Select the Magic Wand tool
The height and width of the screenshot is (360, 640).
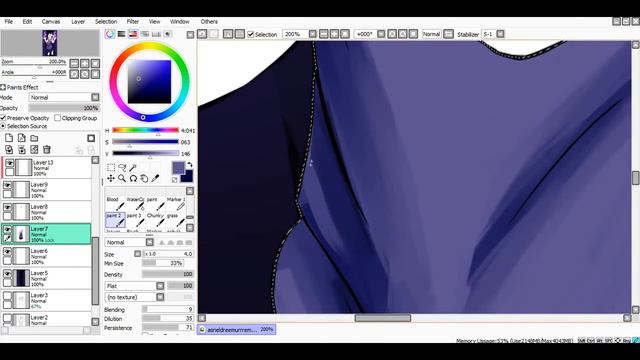point(133,168)
